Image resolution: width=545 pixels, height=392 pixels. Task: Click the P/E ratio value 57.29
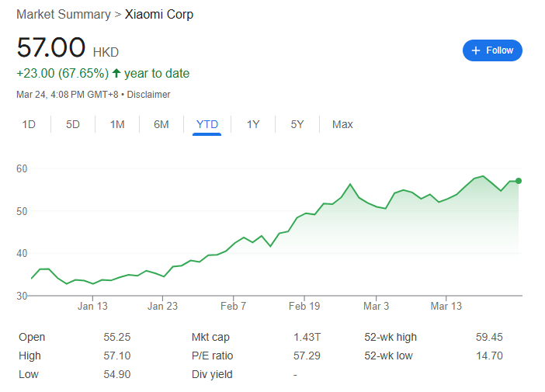click(x=307, y=356)
